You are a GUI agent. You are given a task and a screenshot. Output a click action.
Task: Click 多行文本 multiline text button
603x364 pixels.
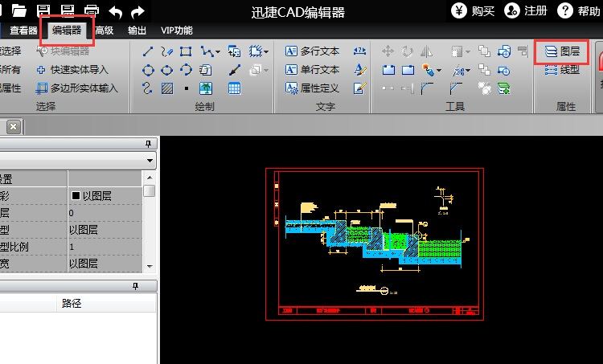click(x=312, y=51)
